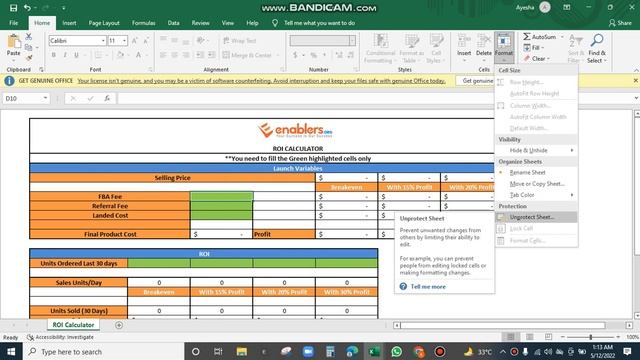The image size is (640, 360).
Task: Open Find & Select magnifier
Action: (597, 48)
